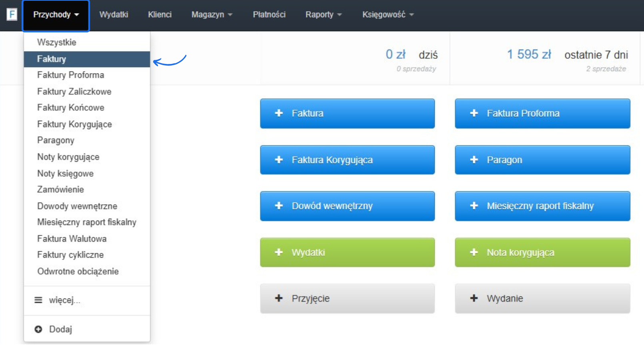The height and width of the screenshot is (348, 644).
Task: Select Odwrotne obciążenie menu entry
Action: pos(87,271)
